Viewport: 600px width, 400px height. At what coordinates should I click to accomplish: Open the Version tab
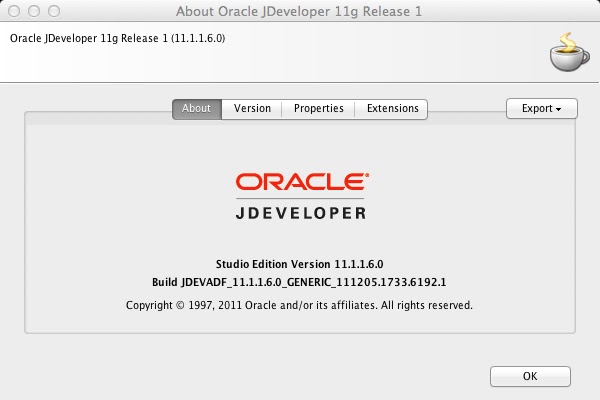(252, 109)
